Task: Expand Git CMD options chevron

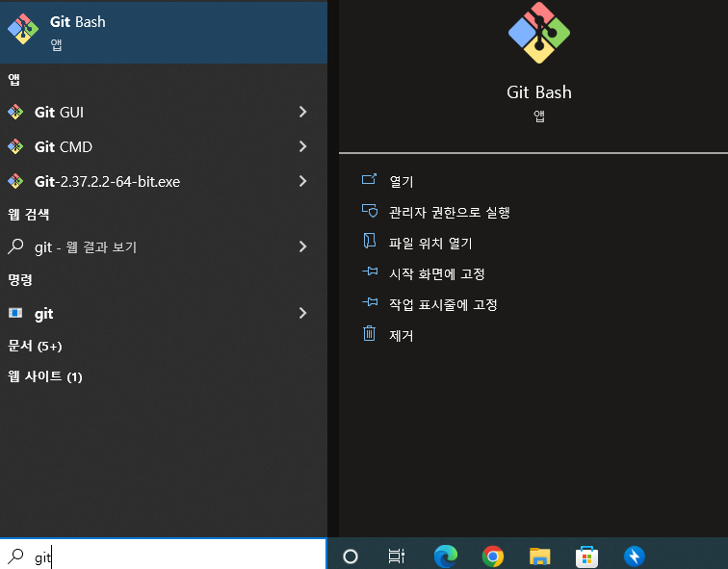Action: pyautogui.click(x=302, y=146)
